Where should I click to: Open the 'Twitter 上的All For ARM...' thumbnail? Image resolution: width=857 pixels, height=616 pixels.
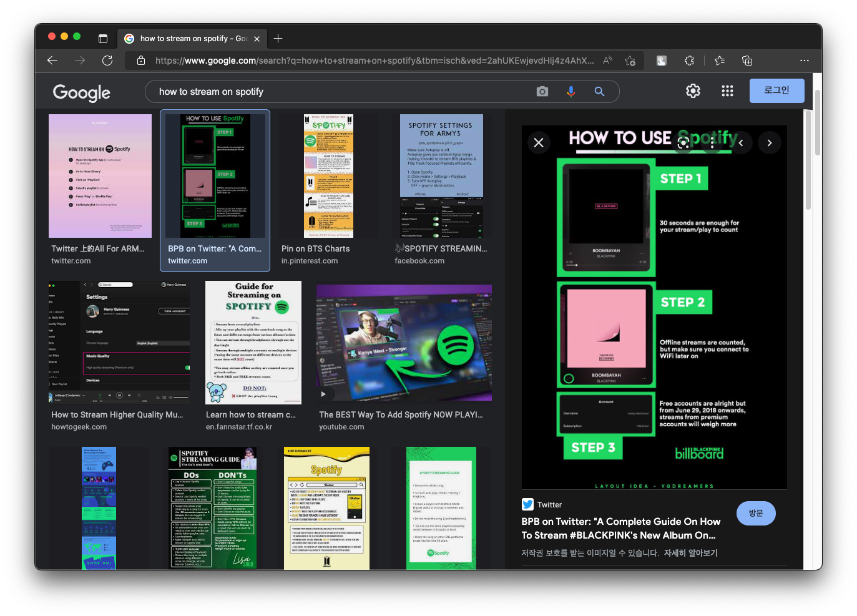(100, 176)
